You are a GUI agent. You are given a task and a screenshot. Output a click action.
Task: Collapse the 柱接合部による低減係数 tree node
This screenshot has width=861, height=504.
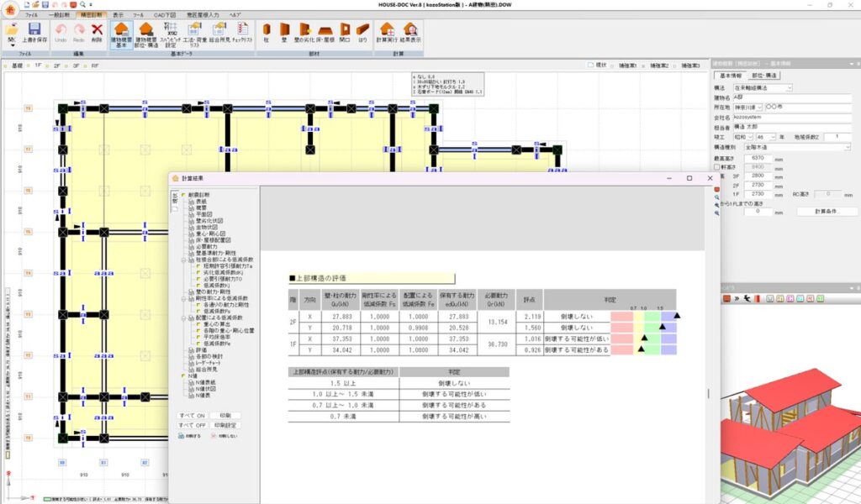point(184,260)
